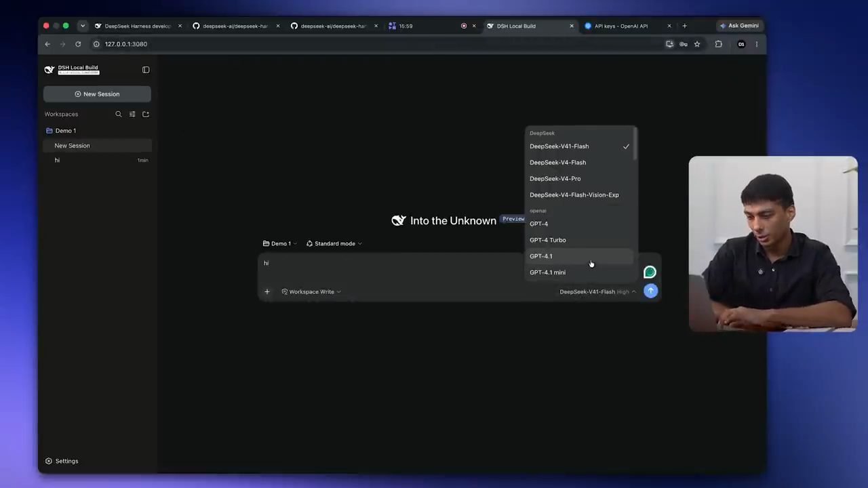Open the 'hi' session
This screenshot has width=868, height=488.
[x=97, y=161]
